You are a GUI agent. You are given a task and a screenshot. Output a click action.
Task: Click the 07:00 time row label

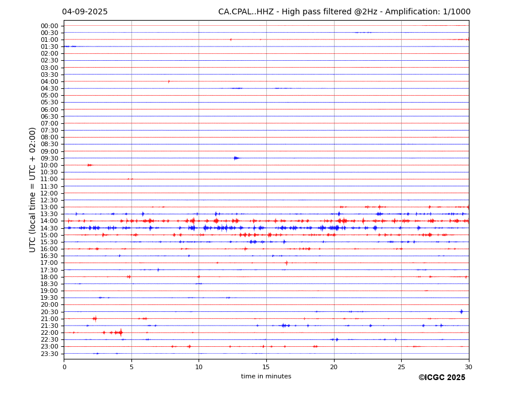click(49, 123)
